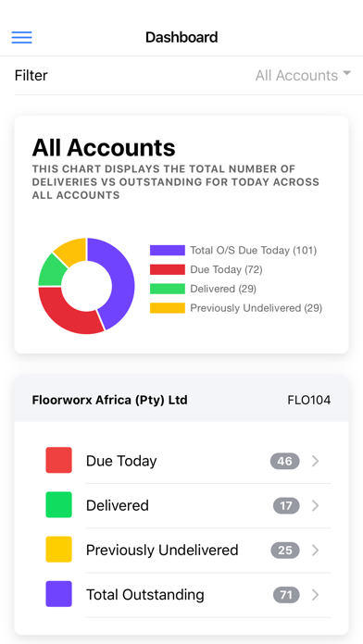Image resolution: width=363 pixels, height=644 pixels.
Task: Open the hamburger menu
Action: tap(22, 37)
